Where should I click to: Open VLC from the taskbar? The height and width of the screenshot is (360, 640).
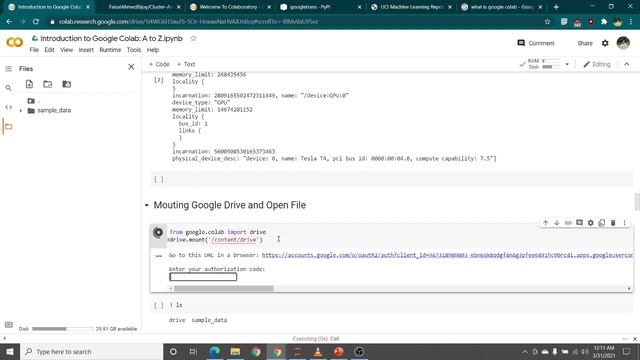(x=318, y=351)
